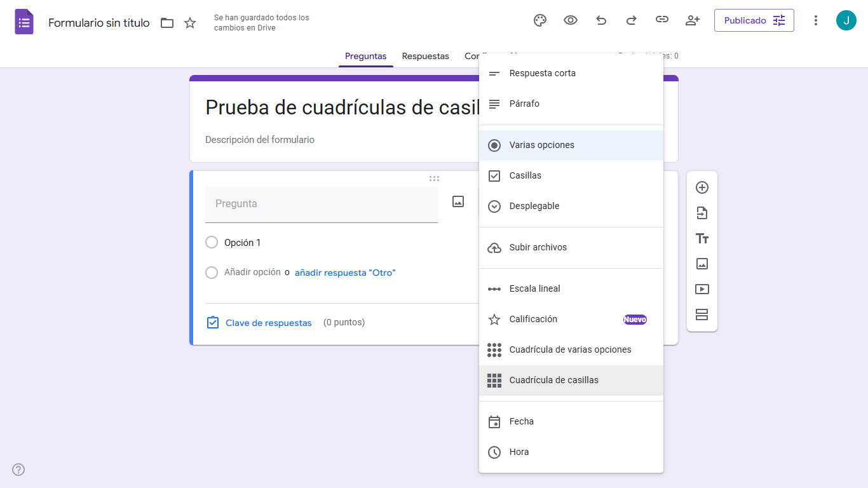Click the import questions icon
The width and height of the screenshot is (868, 488).
point(702,213)
